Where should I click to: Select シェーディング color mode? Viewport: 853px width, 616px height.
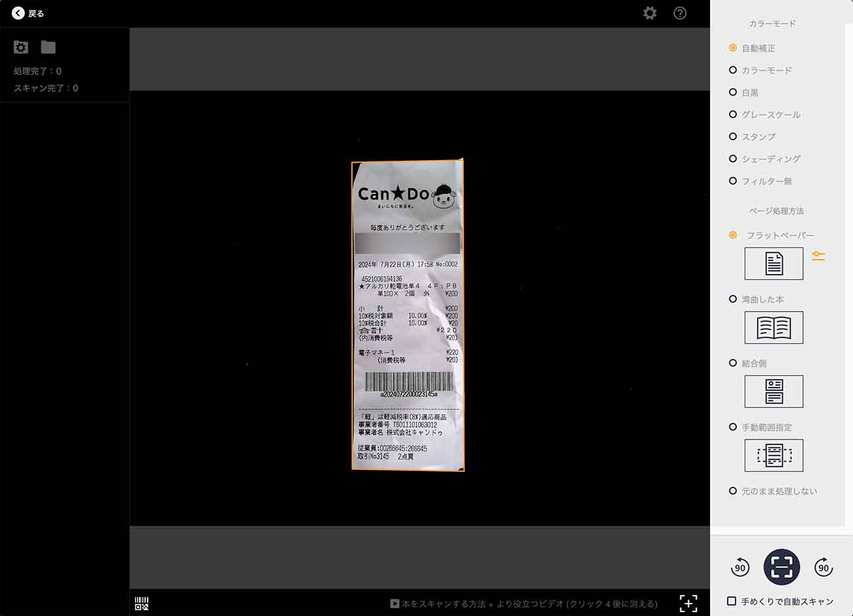pos(764,159)
